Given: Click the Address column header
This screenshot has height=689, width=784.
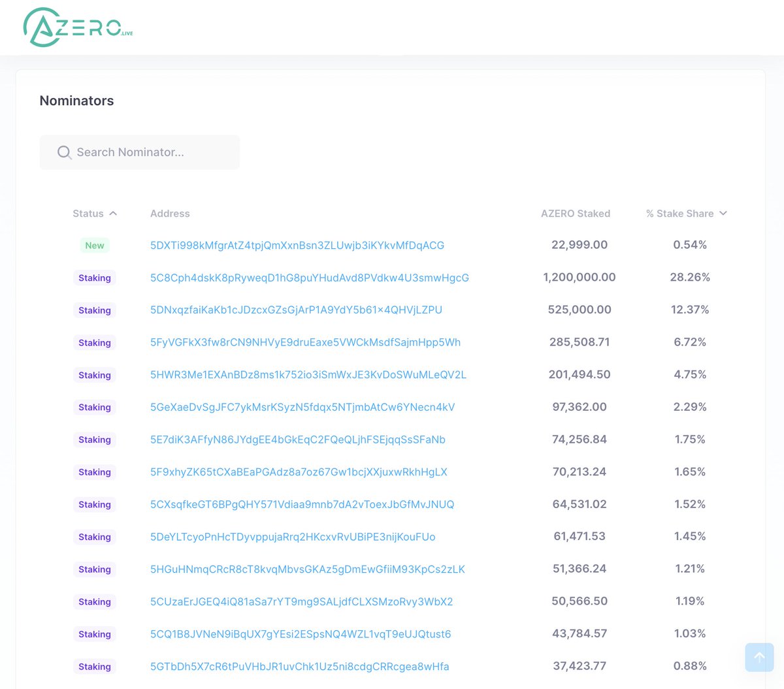Looking at the screenshot, I should (170, 214).
